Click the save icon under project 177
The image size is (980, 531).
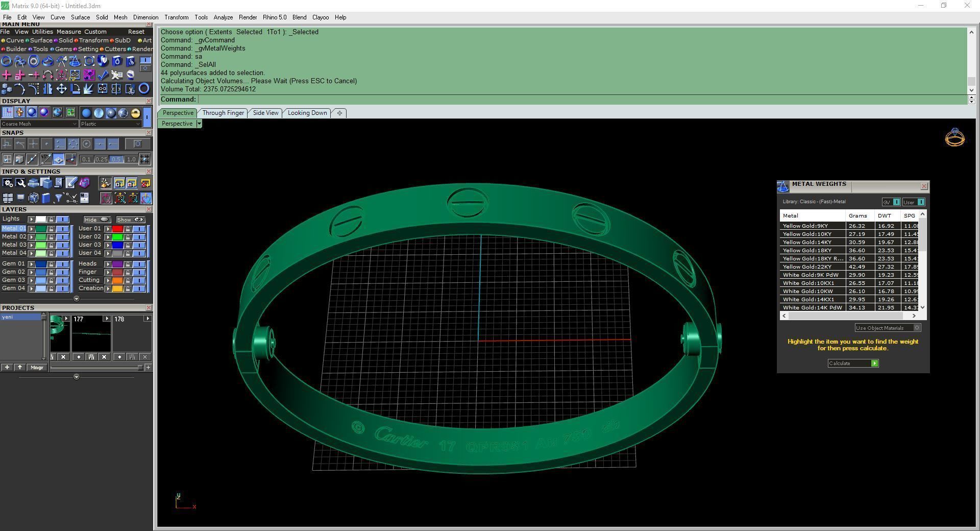pos(91,357)
